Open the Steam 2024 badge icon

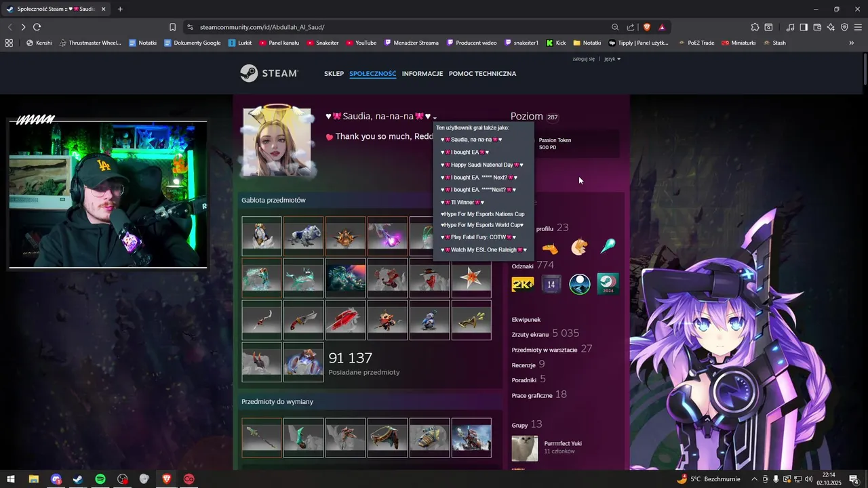click(608, 284)
